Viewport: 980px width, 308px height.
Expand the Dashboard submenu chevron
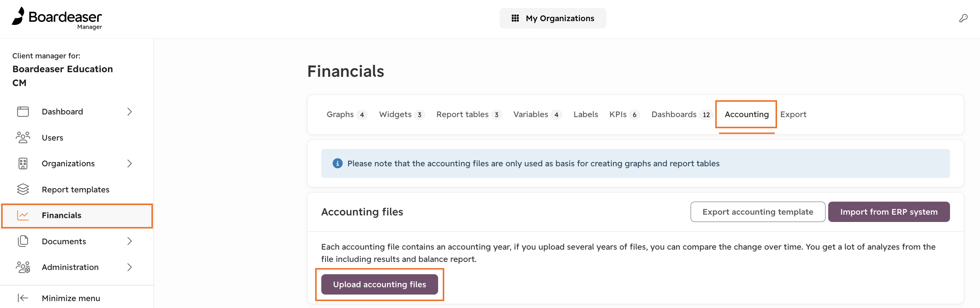tap(130, 112)
